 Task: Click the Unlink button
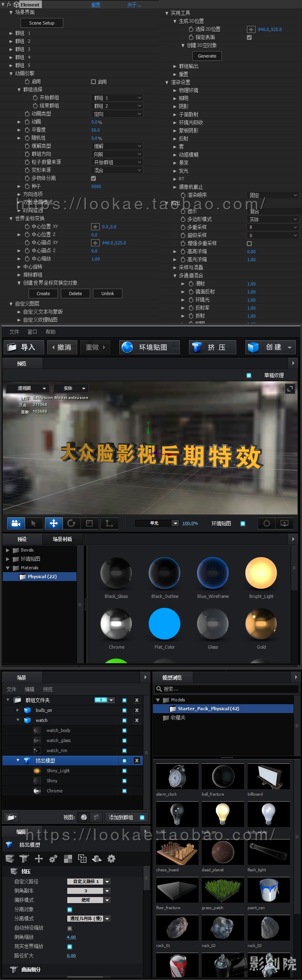108,294
